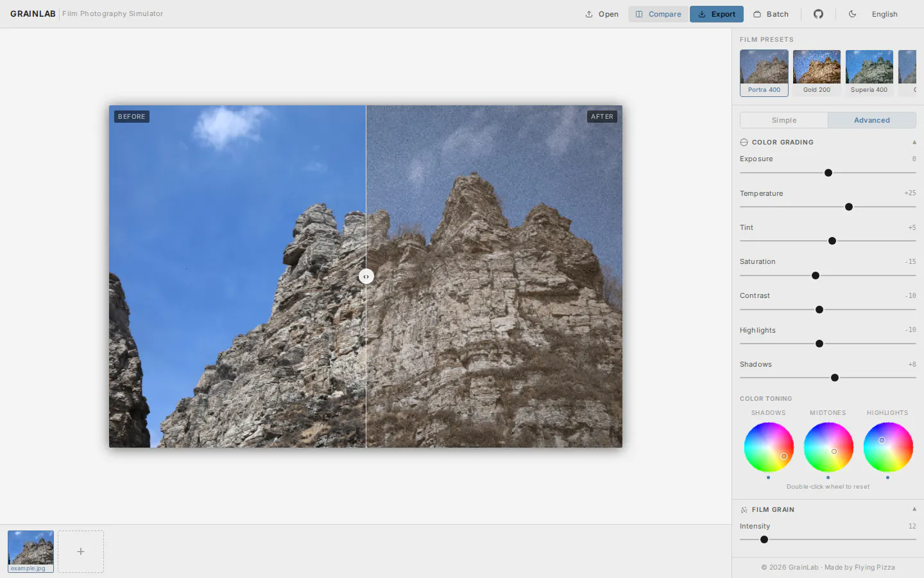Screen dimensions: 924x578
Task: Click the Shadows color toning wheel
Action: tap(769, 447)
